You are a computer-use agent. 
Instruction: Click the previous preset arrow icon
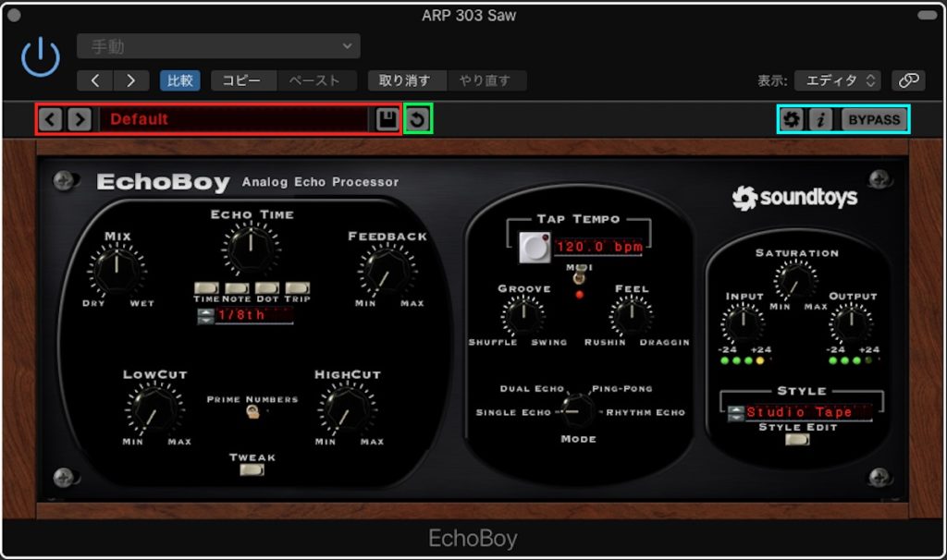(51, 118)
